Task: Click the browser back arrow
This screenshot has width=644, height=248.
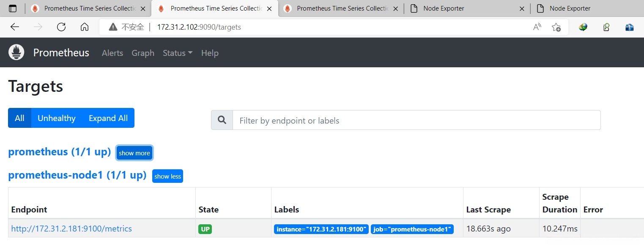Action: click(x=15, y=27)
